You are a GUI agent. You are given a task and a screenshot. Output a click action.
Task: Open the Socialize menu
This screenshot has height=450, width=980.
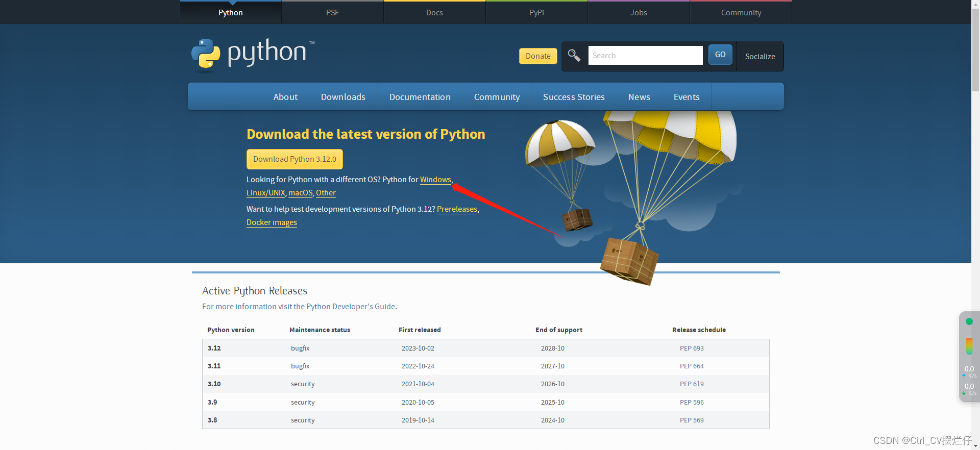pos(760,56)
